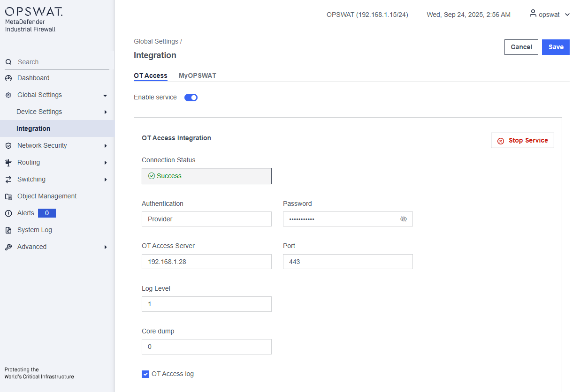Click the Switching arrows icon

[8, 180]
